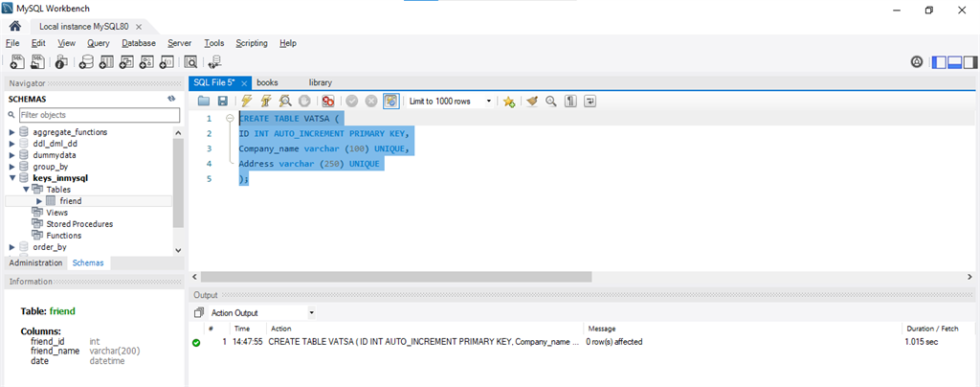
Task: Open a script file in the editor
Action: pyautogui.click(x=204, y=101)
